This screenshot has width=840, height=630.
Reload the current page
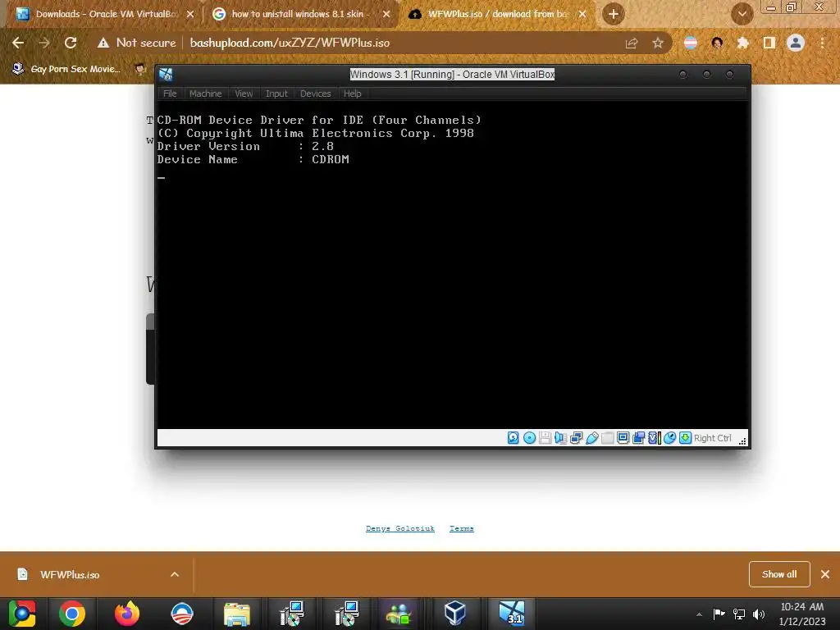click(x=71, y=43)
